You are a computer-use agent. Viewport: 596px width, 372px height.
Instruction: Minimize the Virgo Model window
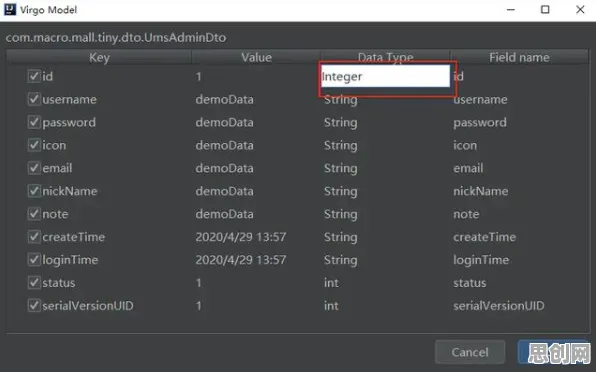(x=511, y=9)
